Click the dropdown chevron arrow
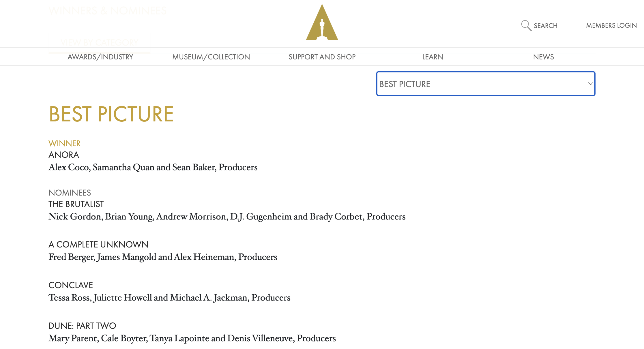This screenshot has width=644, height=349. [x=590, y=84]
